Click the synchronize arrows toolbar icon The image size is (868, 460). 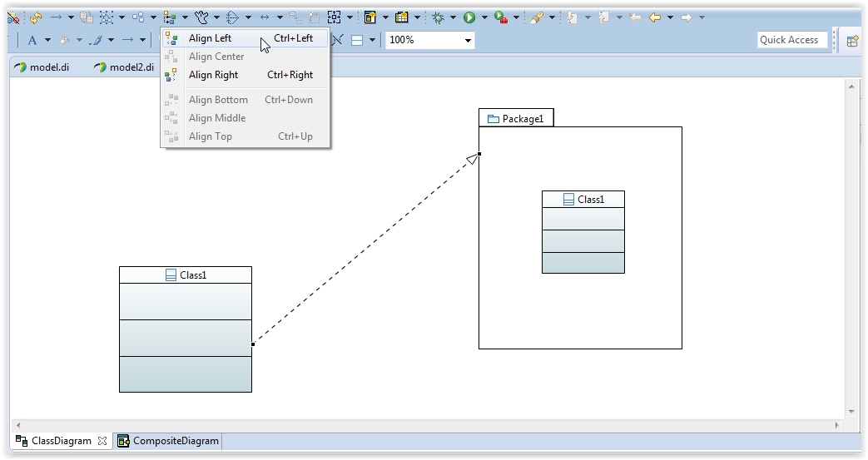point(36,17)
